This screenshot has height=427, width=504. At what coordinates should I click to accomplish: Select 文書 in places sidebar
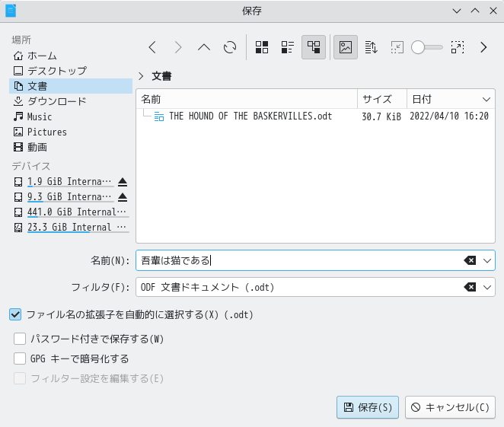(x=71, y=86)
